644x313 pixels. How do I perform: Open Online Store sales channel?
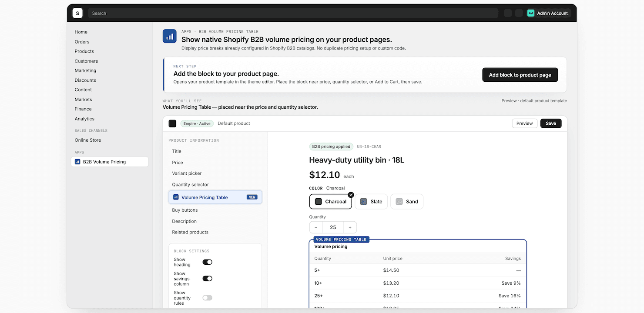pos(88,140)
